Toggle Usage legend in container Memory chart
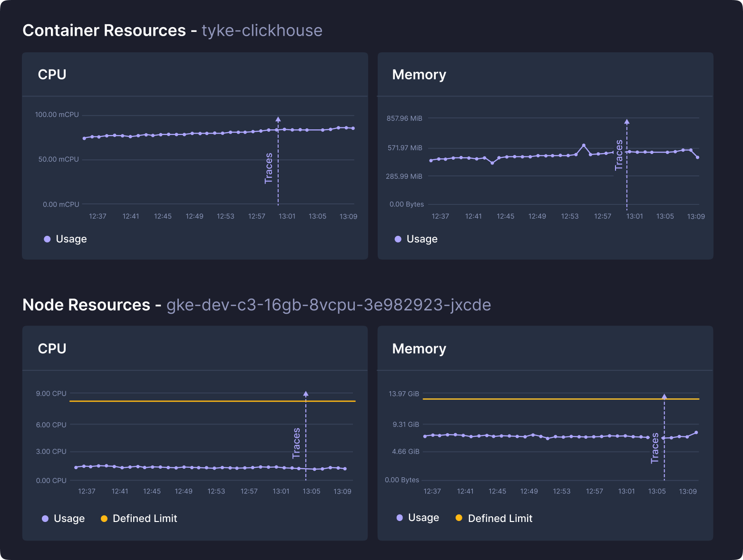743x560 pixels. [x=416, y=239]
